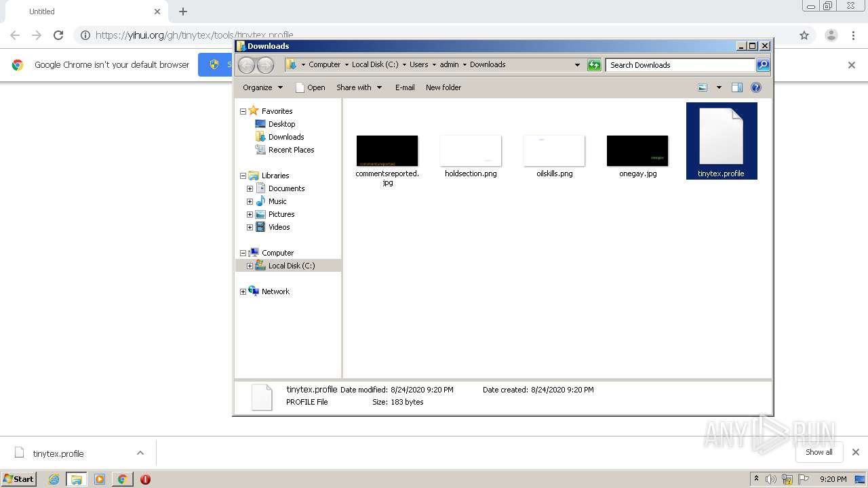Open the address bar history dropdown
The width and height of the screenshot is (868, 488).
tap(577, 65)
